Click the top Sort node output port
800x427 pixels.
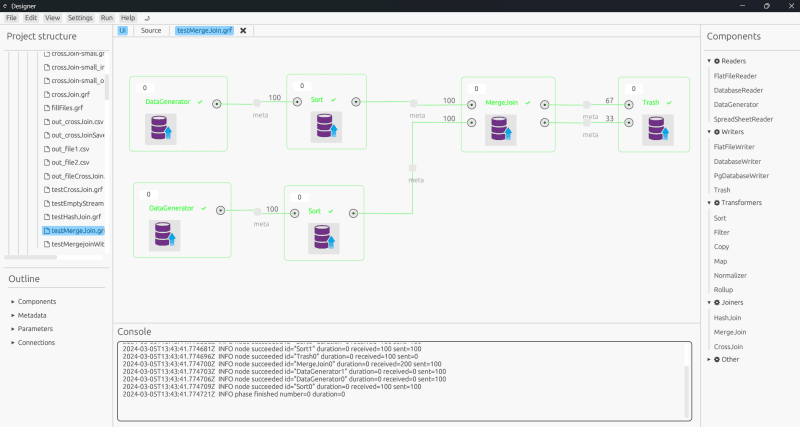(355, 102)
